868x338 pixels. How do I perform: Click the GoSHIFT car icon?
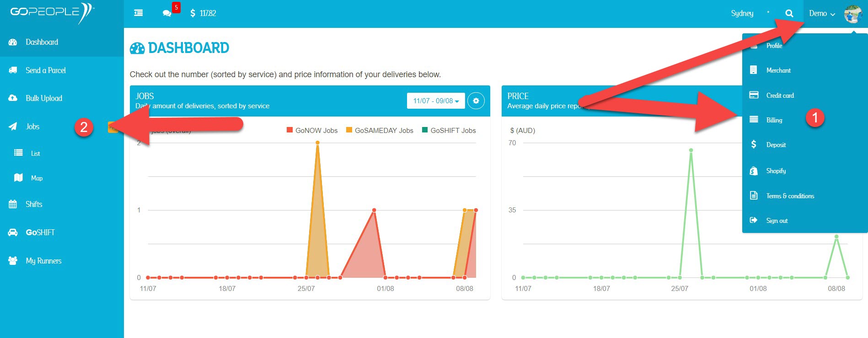point(13,232)
